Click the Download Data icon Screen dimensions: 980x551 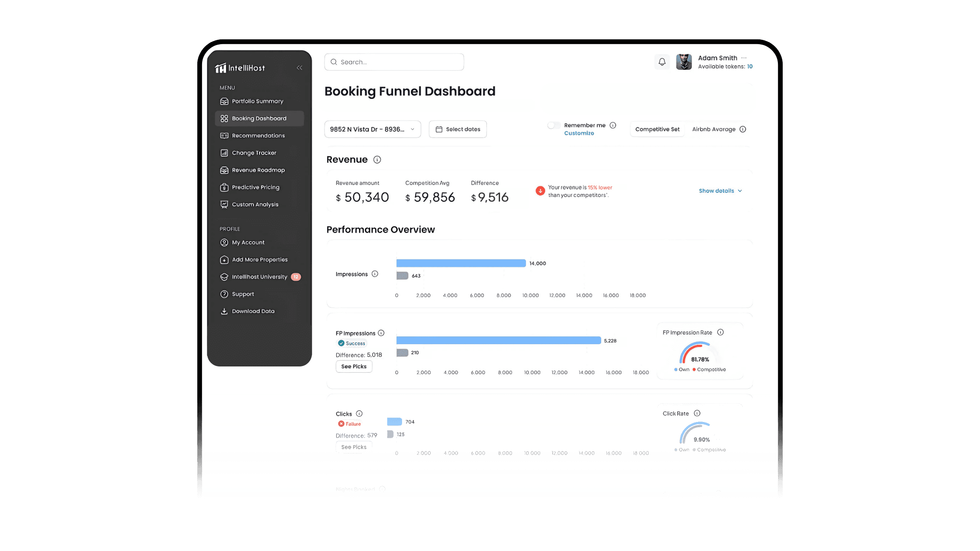[x=224, y=311]
